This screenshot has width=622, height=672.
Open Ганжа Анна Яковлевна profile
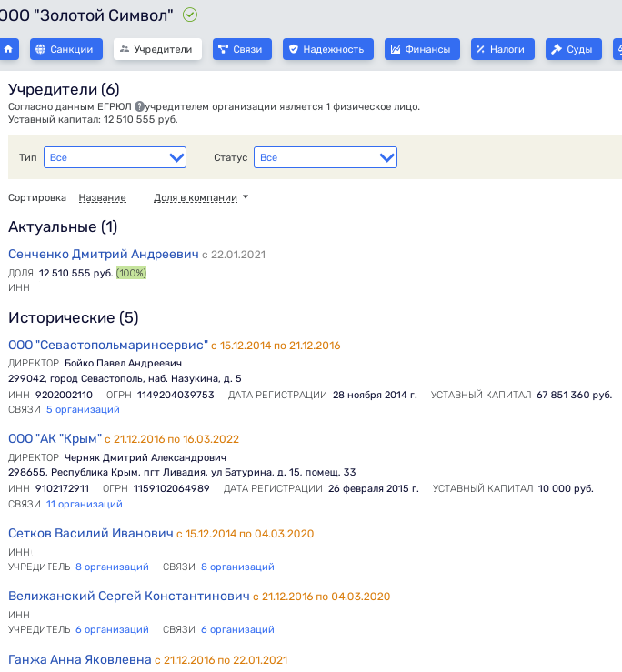[x=80, y=659]
